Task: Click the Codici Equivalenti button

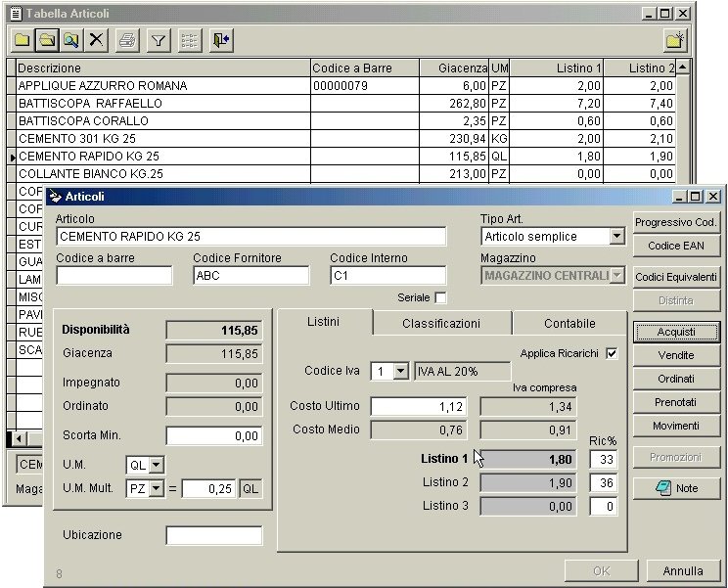Action: (676, 277)
